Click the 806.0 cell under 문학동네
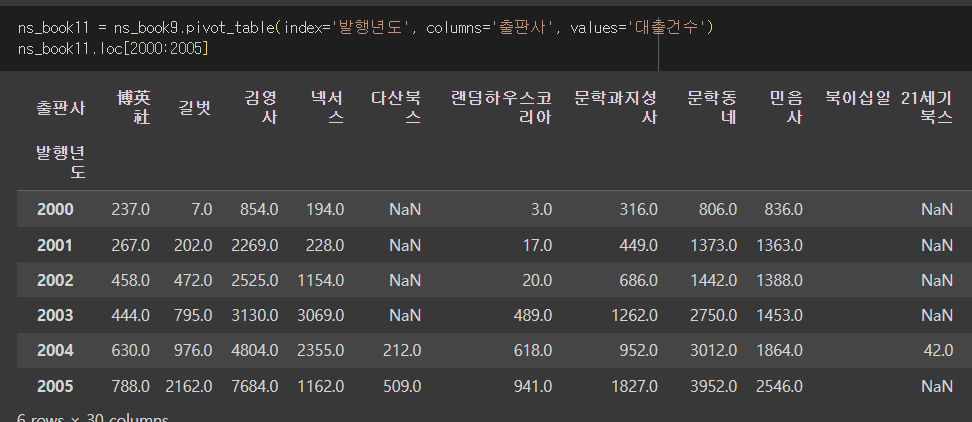 (718, 209)
